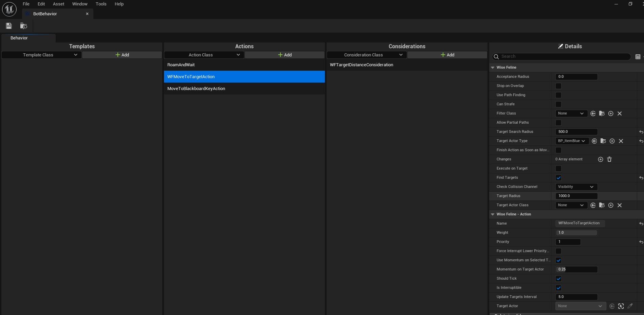
Task: Click the Browse to asset toolbar icon
Action: 23,26
